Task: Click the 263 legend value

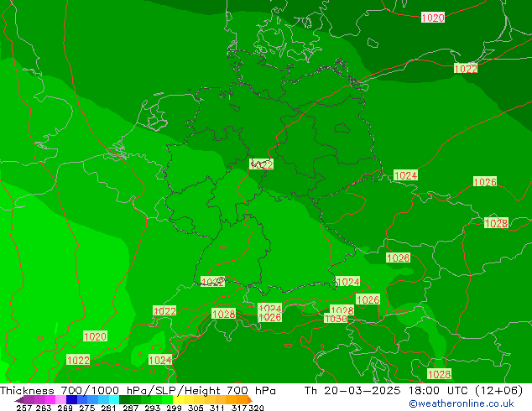Action: tap(44, 408)
